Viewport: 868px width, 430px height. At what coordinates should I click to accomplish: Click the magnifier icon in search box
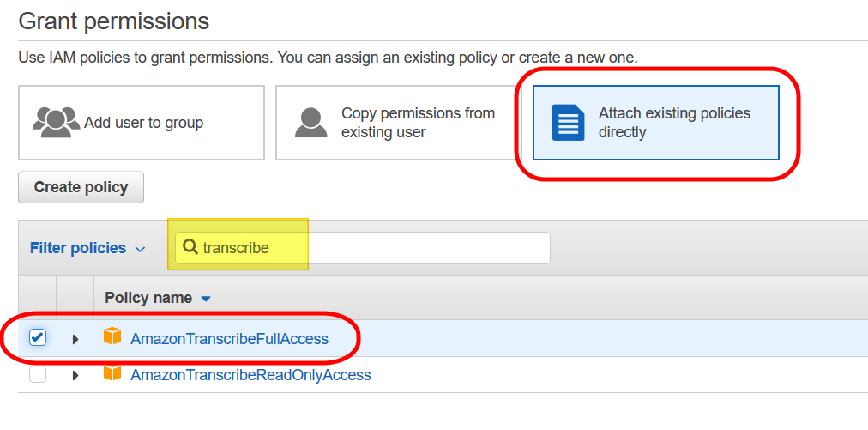[x=190, y=247]
